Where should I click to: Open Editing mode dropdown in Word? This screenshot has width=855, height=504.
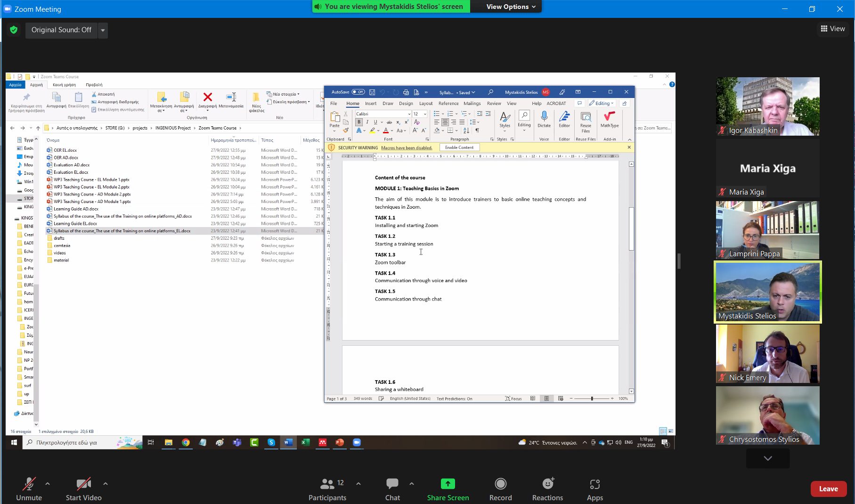coord(602,103)
